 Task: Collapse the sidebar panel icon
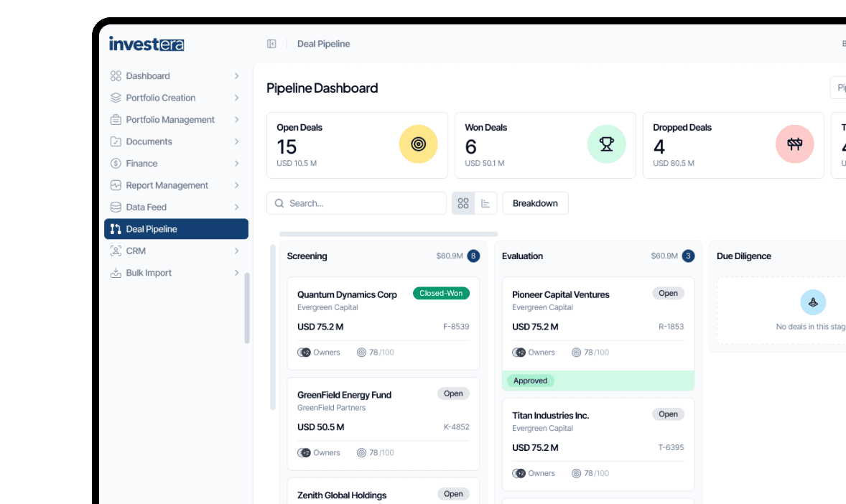[x=271, y=44]
